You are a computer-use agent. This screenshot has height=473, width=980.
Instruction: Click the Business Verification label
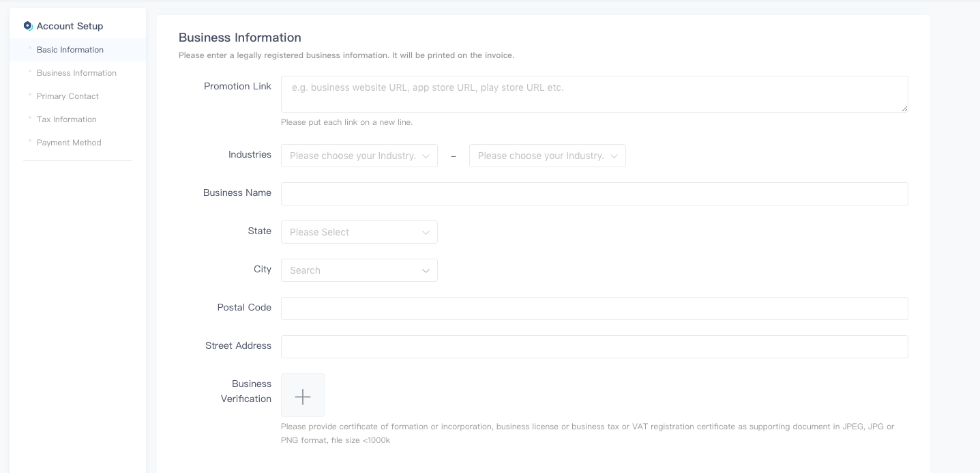pyautogui.click(x=246, y=391)
